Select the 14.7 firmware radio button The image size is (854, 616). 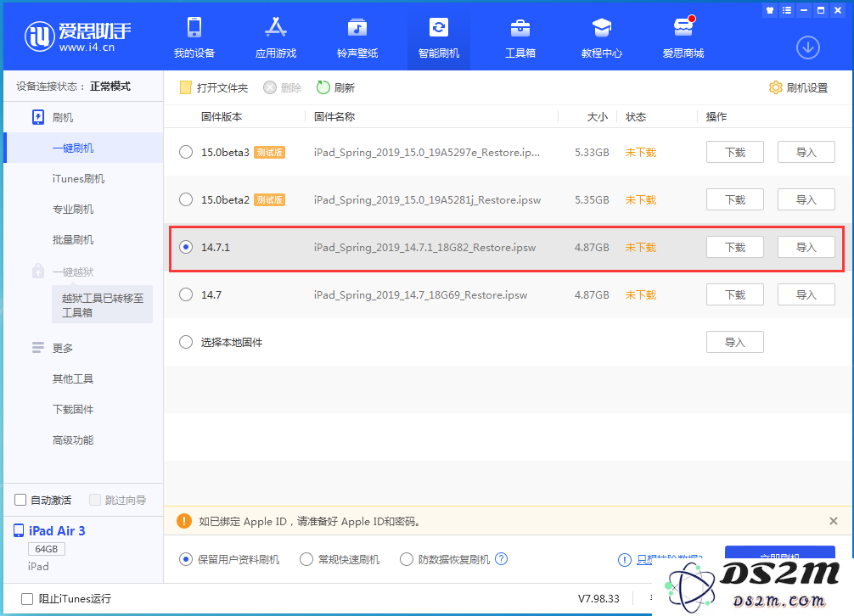tap(186, 294)
